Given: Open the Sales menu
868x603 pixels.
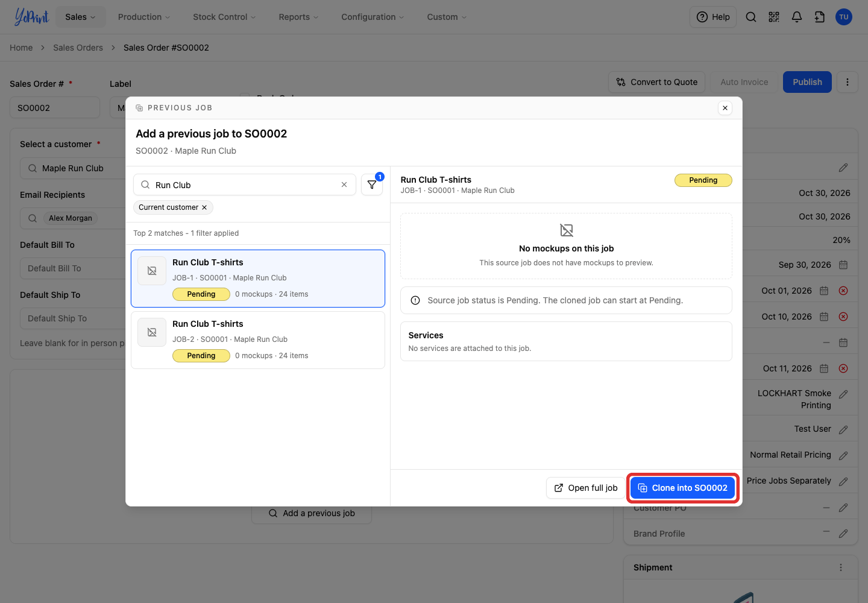Looking at the screenshot, I should click(80, 17).
